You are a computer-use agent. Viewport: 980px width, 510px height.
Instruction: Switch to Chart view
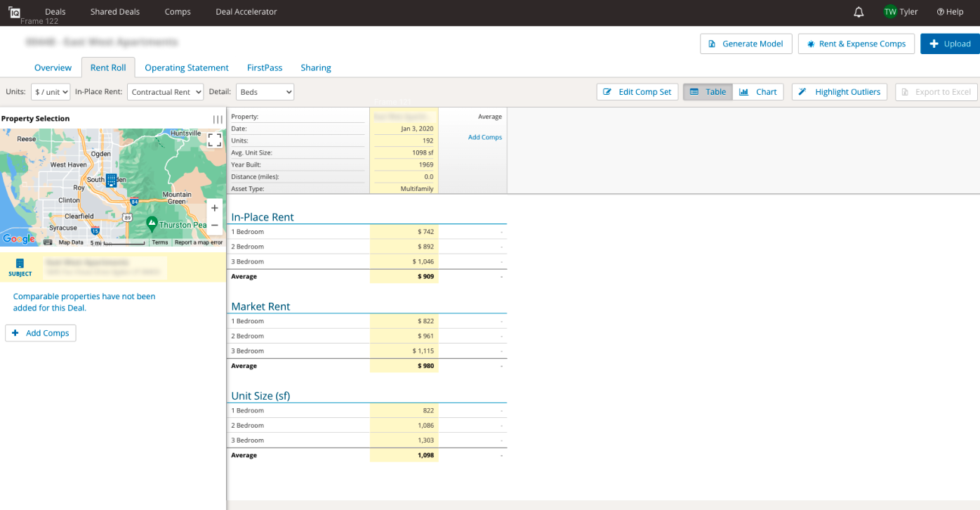click(758, 92)
